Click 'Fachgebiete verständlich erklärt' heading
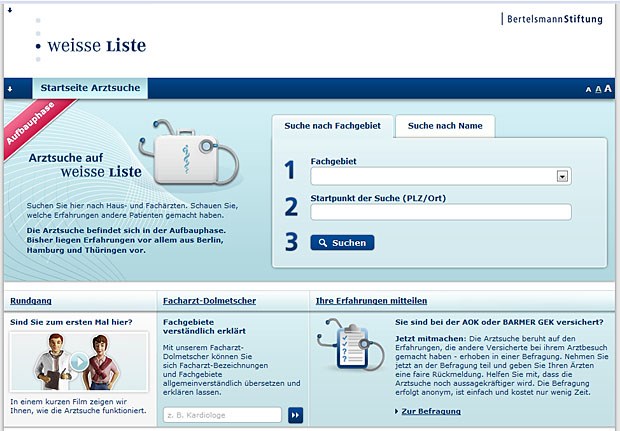Screen dimensions: 620x431 (x=204, y=327)
